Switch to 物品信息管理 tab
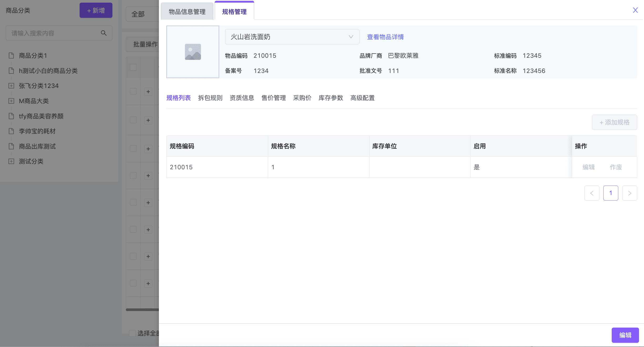Viewport: 644px width, 347px height. 187,12
